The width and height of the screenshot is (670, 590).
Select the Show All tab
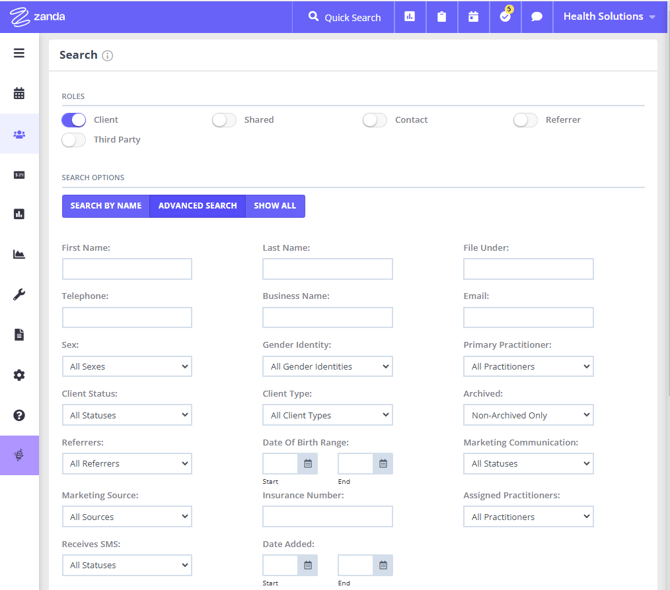[x=275, y=206]
